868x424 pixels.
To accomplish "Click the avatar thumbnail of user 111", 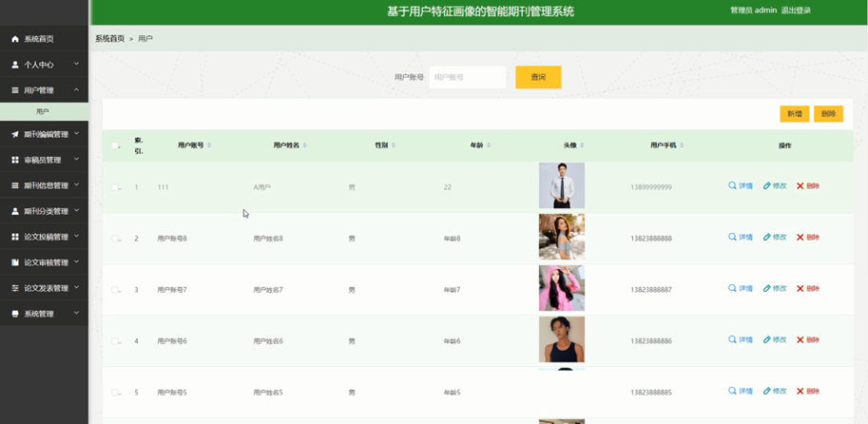I will (x=561, y=186).
